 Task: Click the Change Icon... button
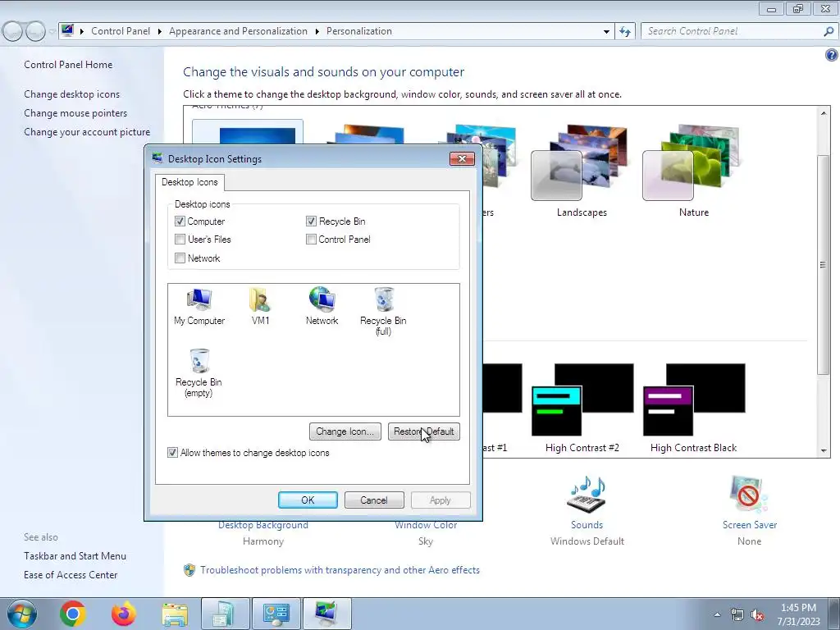coord(345,431)
